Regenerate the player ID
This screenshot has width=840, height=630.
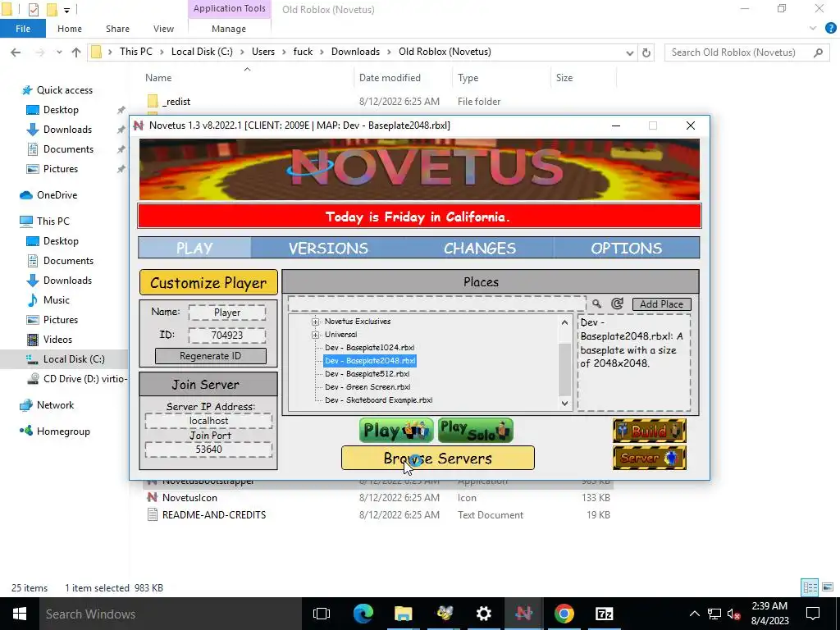(211, 356)
